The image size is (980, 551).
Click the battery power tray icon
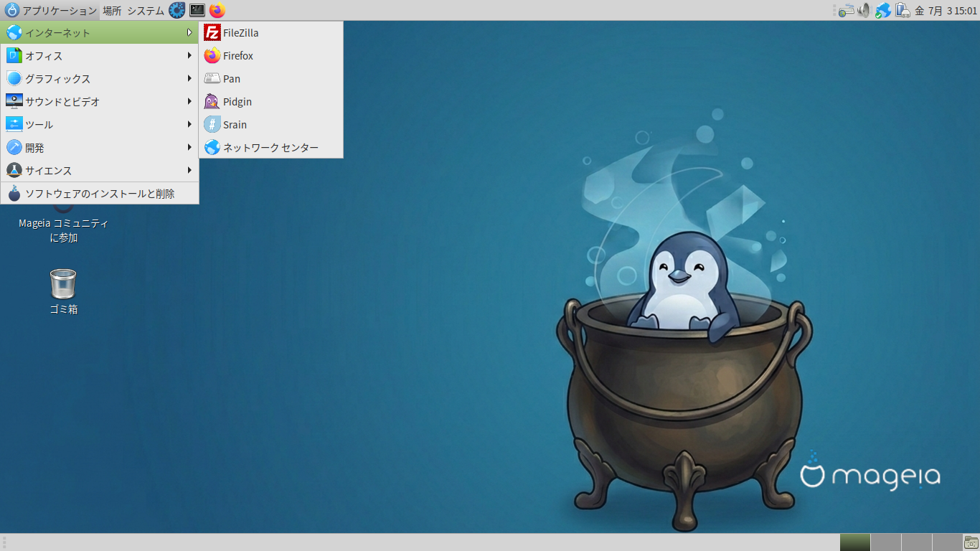coord(903,10)
